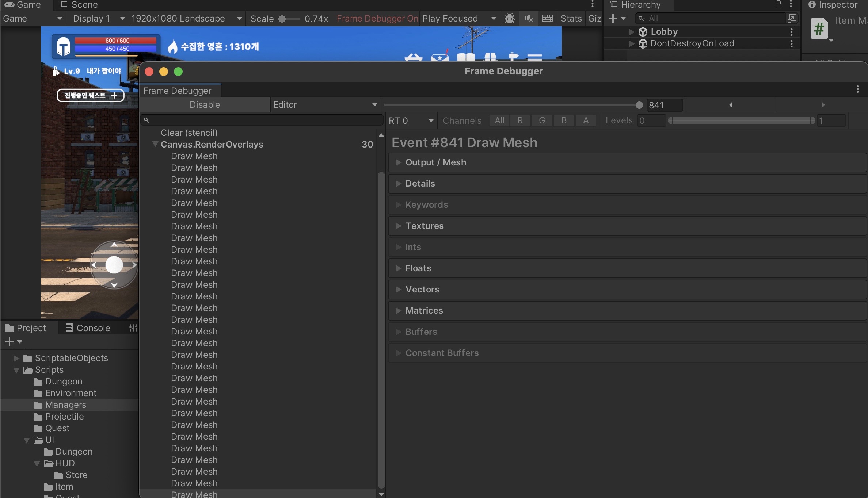The image size is (868, 498).
Task: Click the frame event slider handle
Action: (x=639, y=105)
